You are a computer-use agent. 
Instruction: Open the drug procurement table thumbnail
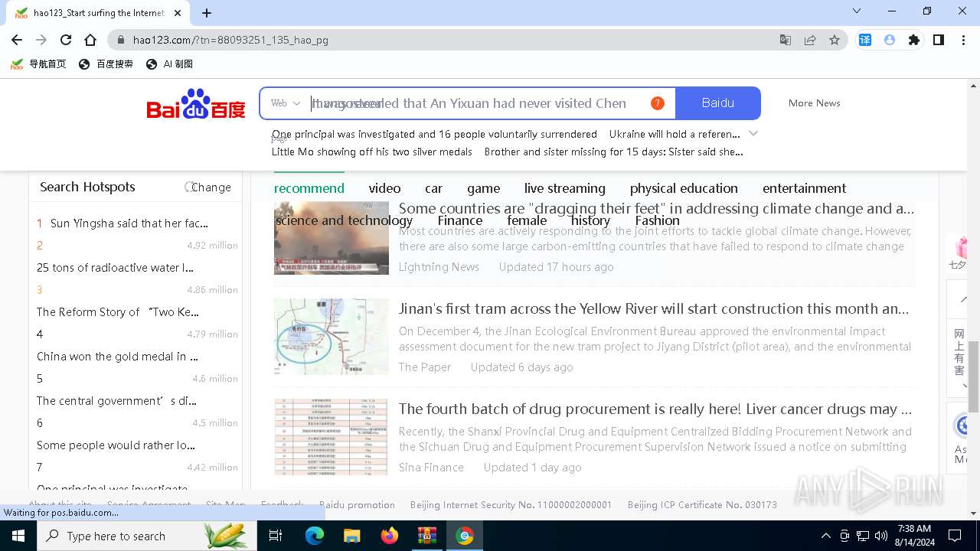332,437
